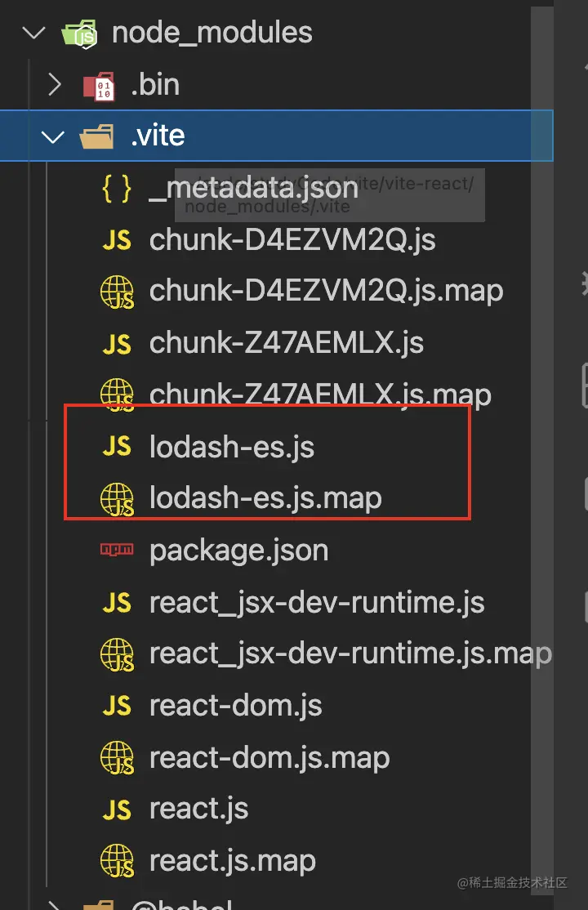Click JS icon beside chunk-D4EZVM2Q.js

click(x=117, y=240)
